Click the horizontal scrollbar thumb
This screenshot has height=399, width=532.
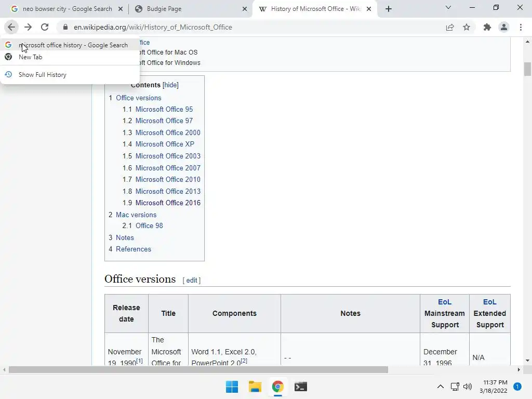tap(198, 369)
